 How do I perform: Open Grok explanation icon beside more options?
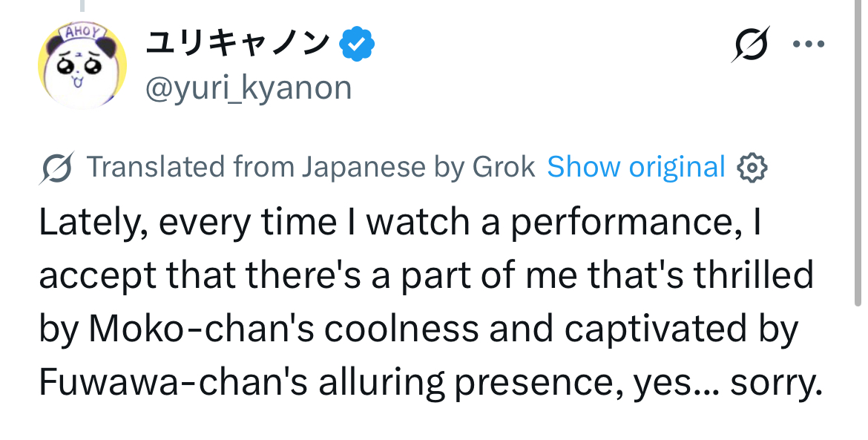749,46
